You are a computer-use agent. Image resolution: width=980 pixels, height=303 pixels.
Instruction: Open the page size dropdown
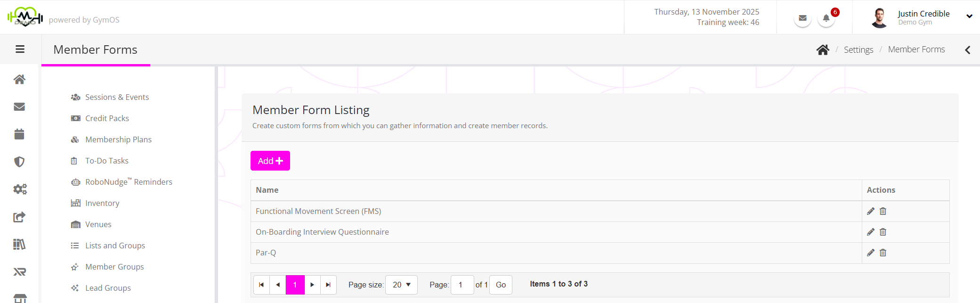coord(401,285)
